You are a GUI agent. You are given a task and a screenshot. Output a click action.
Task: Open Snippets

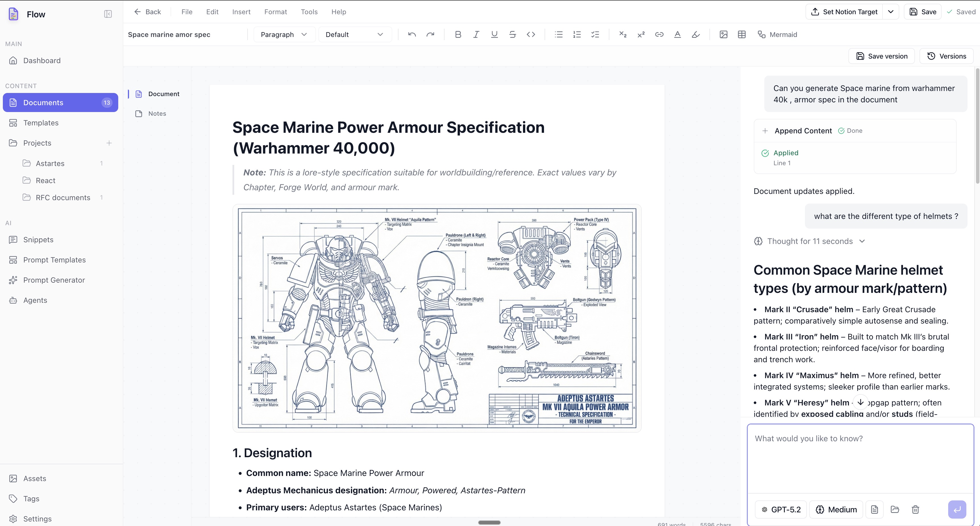(61, 240)
